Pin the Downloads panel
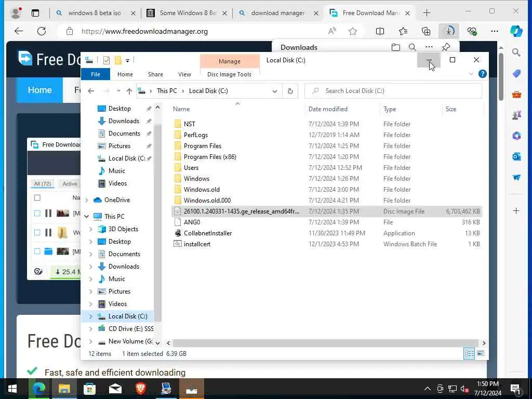Viewport: 532px width, 399px height. [x=446, y=47]
